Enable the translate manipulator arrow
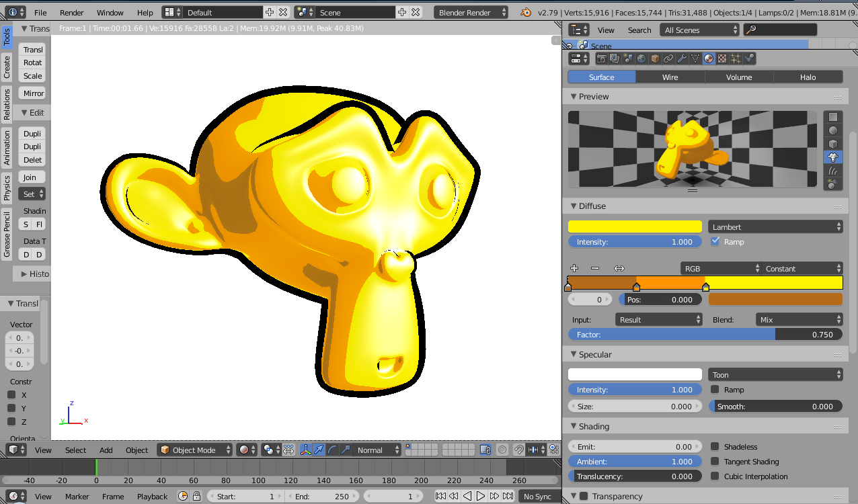The image size is (858, 504). click(x=319, y=450)
